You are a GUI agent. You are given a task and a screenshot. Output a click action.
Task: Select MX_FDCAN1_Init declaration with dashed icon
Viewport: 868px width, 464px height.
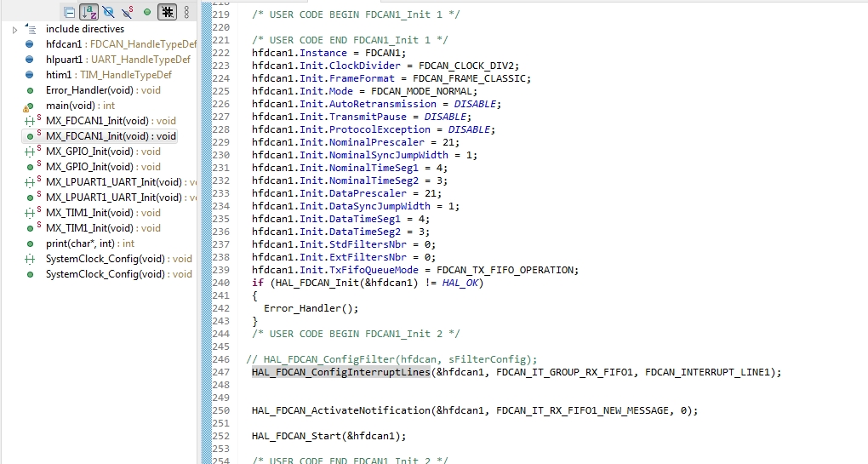click(111, 121)
